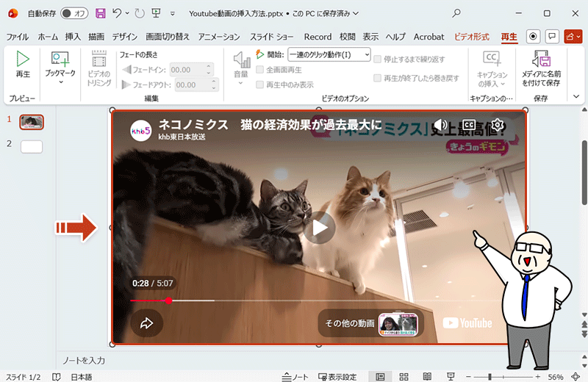Select slide 2 thumbnail
Screen dimensions: 588x382
tap(32, 147)
